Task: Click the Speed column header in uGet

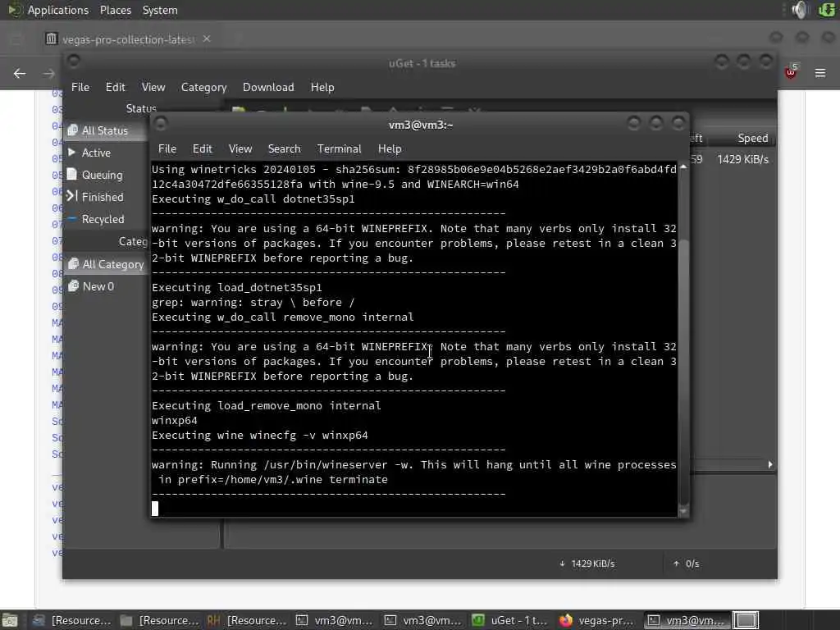Action: tap(753, 138)
